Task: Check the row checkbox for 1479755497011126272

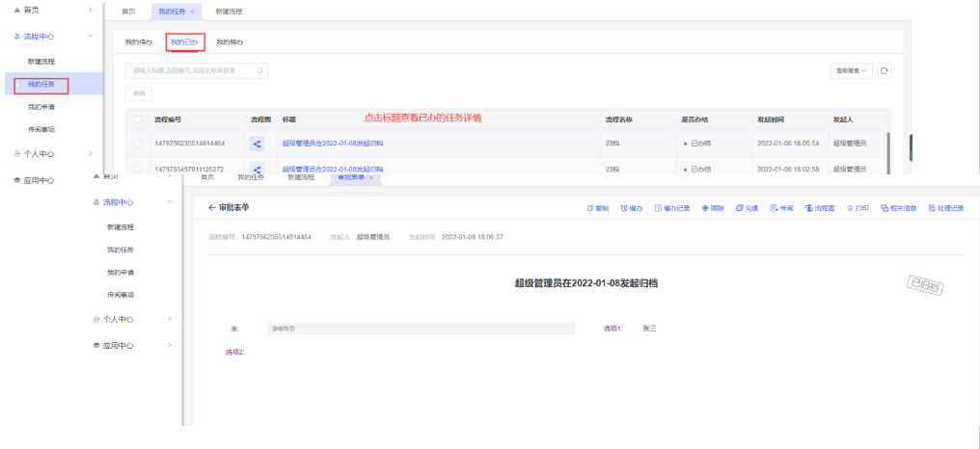Action: [x=137, y=169]
